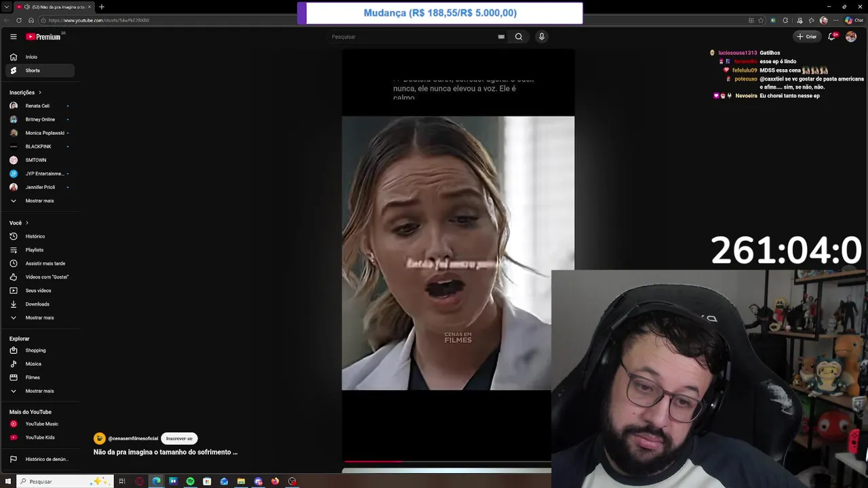Click the browser home button
The image size is (868, 488).
tap(31, 20)
